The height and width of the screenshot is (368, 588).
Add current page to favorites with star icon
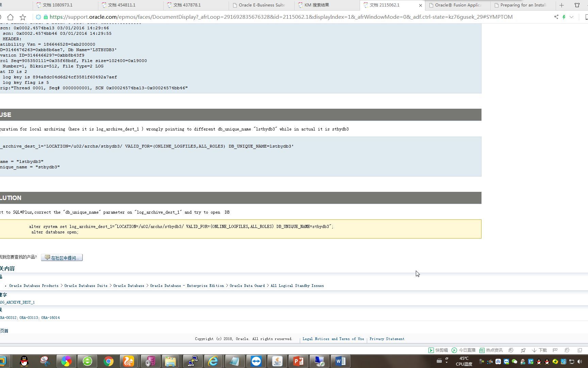point(22,17)
